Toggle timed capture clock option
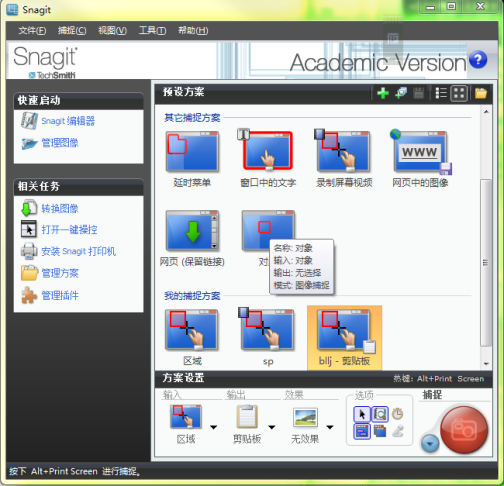The width and height of the screenshot is (504, 486). tap(397, 414)
